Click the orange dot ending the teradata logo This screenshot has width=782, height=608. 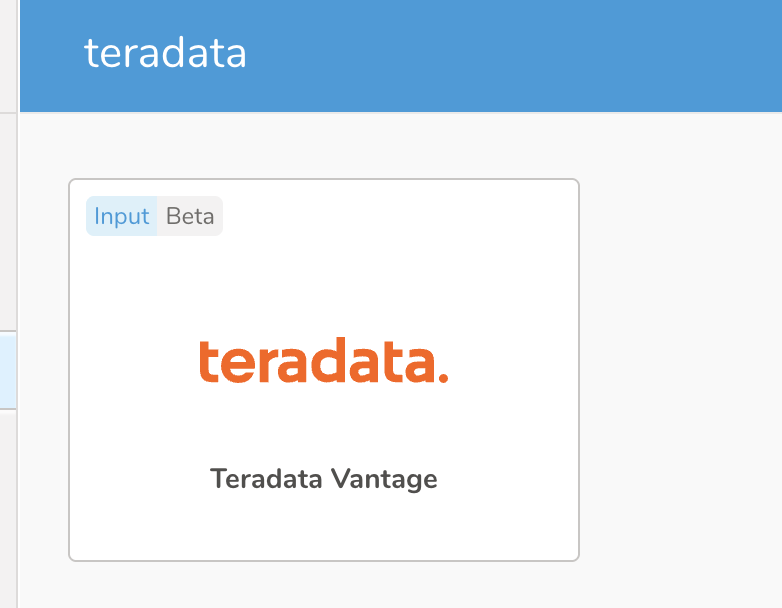443,378
